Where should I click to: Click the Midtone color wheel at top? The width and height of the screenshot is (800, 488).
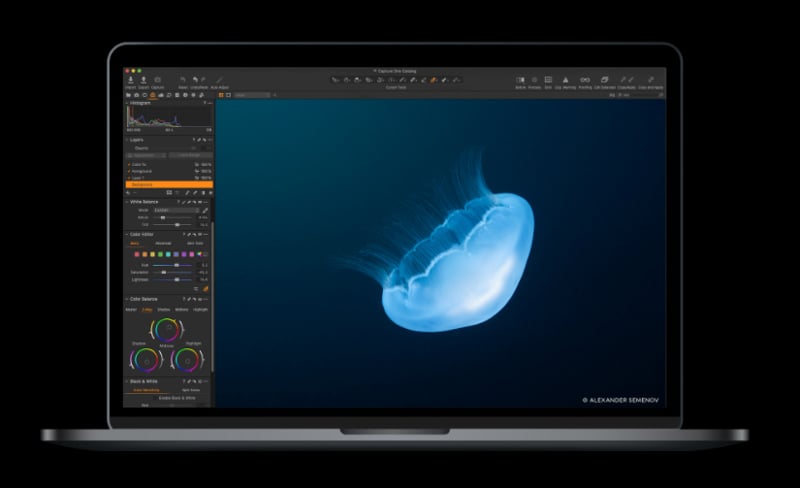click(166, 330)
